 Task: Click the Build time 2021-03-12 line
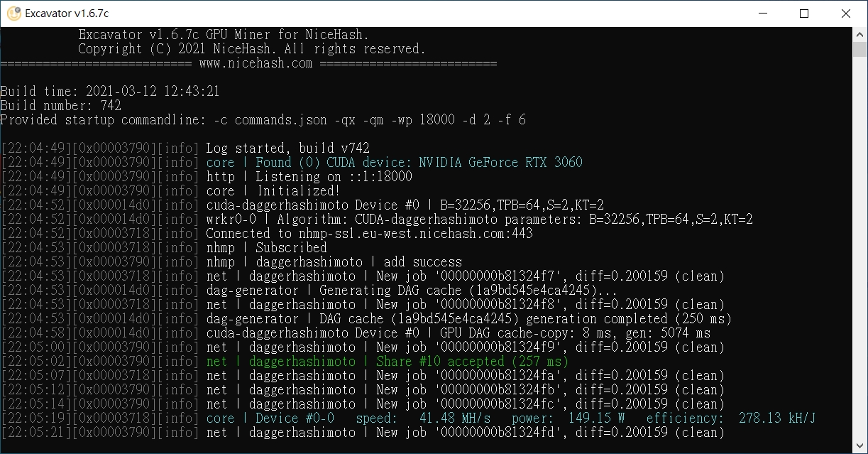pos(110,91)
